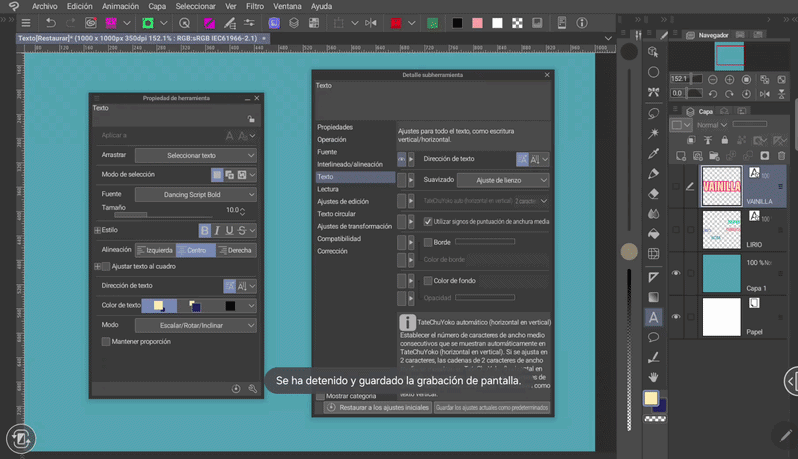Toggle Bold style in tool properties

pos(205,230)
